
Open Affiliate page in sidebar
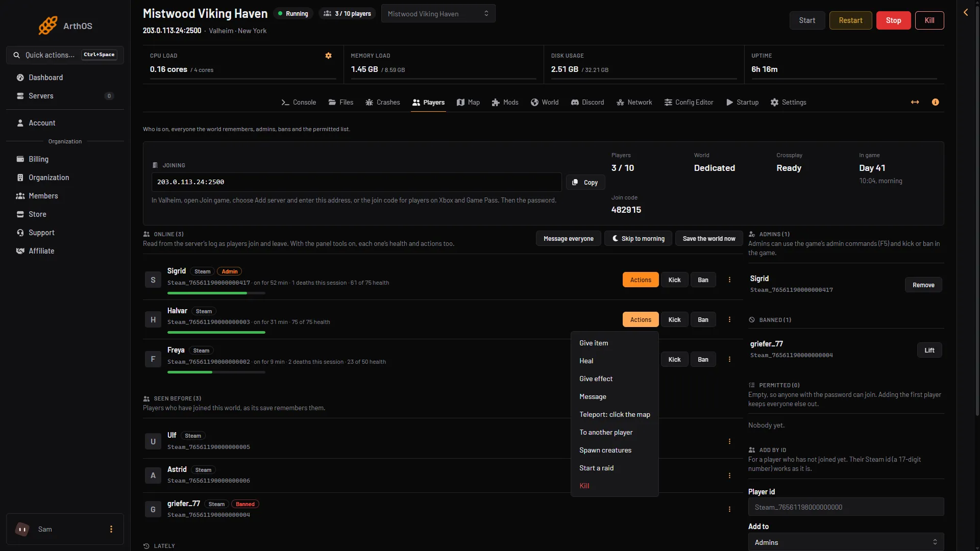coord(65,251)
